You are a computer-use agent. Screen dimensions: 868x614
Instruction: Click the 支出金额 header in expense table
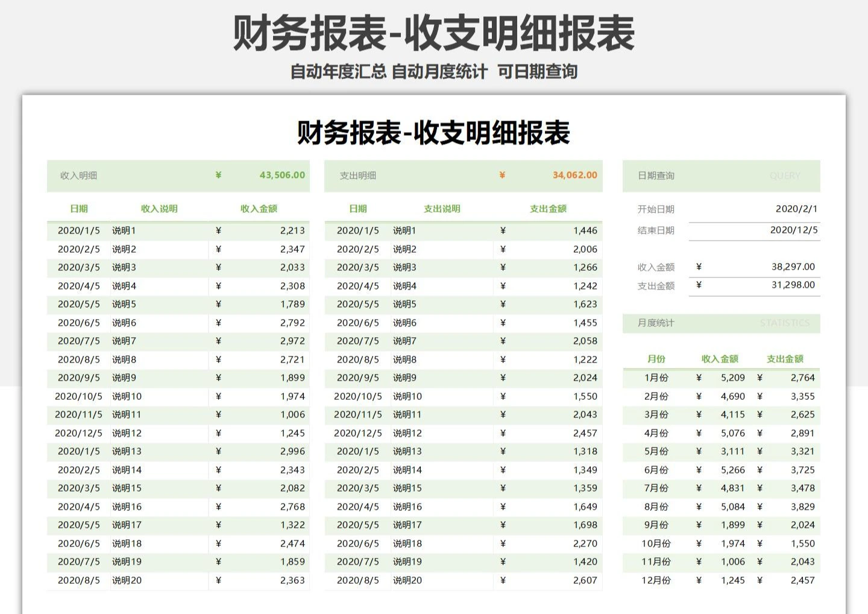[x=548, y=209]
